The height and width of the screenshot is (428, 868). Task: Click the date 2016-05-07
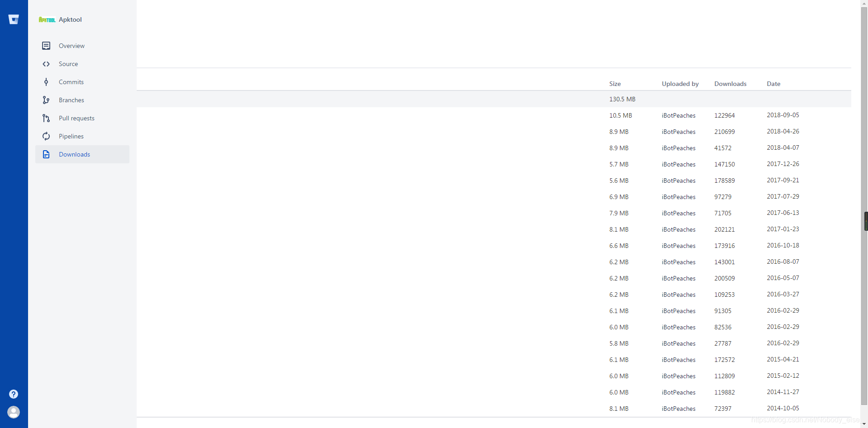(783, 278)
